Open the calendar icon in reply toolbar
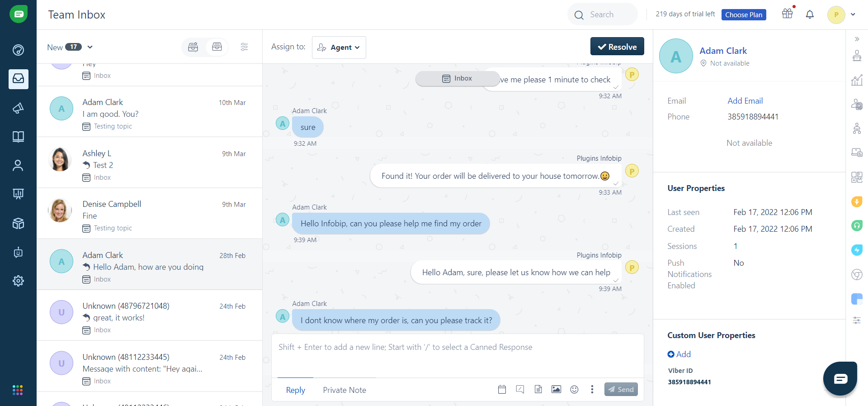Screen dimensions: 868x406 click(x=502, y=389)
